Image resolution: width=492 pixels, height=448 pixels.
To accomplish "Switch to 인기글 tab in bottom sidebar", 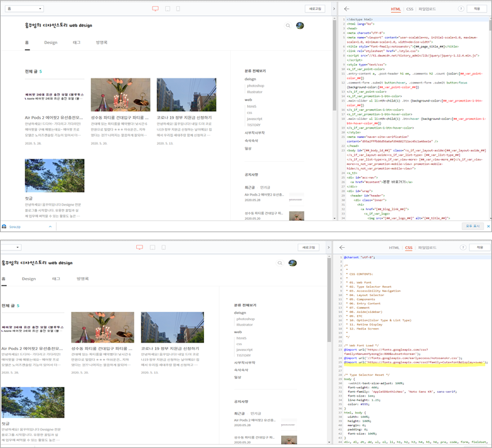I will [x=256, y=413].
